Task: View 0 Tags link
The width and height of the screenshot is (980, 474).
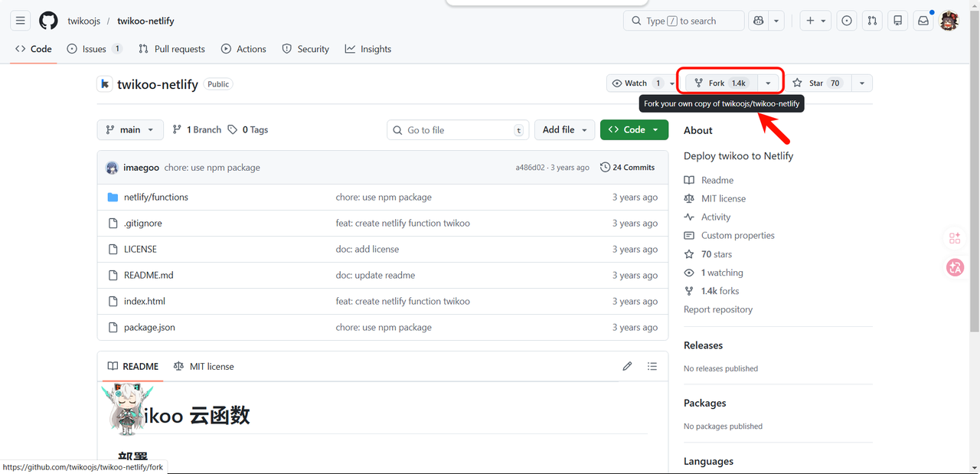Action: (248, 129)
